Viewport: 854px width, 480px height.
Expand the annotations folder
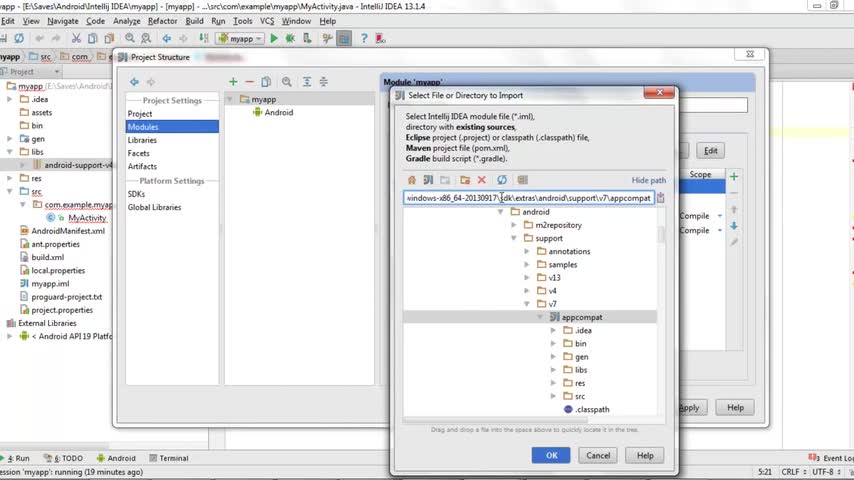(x=527, y=251)
